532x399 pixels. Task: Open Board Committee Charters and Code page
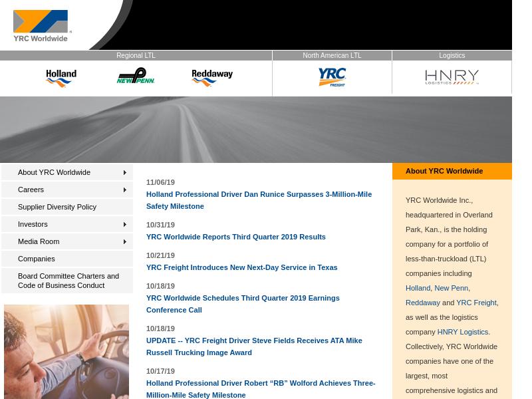tap(67, 281)
